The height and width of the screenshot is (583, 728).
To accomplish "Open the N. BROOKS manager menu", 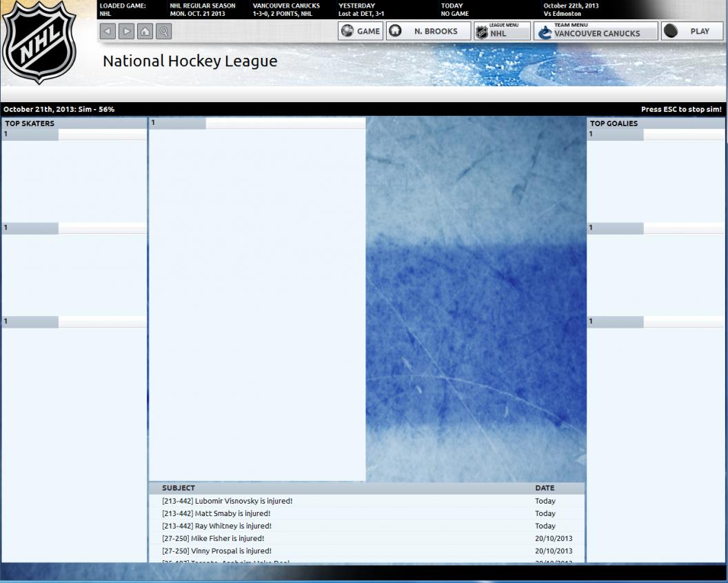I will [429, 31].
